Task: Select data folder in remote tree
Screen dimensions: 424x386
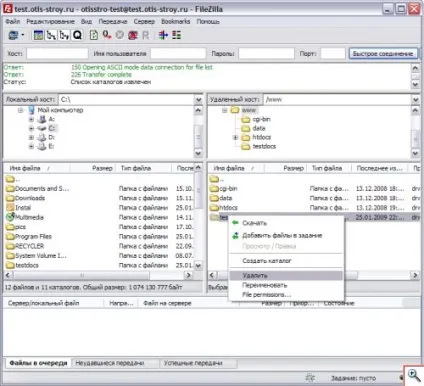Action: (259, 128)
